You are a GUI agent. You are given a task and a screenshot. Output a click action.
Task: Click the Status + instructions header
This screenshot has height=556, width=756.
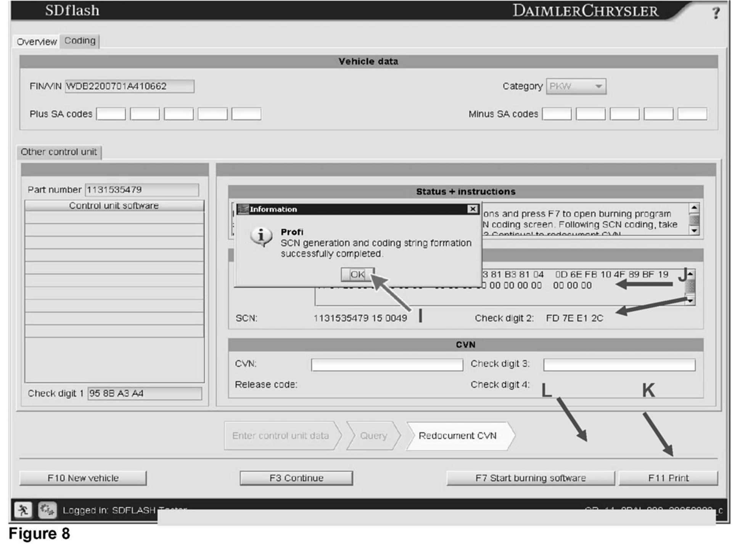click(x=466, y=192)
